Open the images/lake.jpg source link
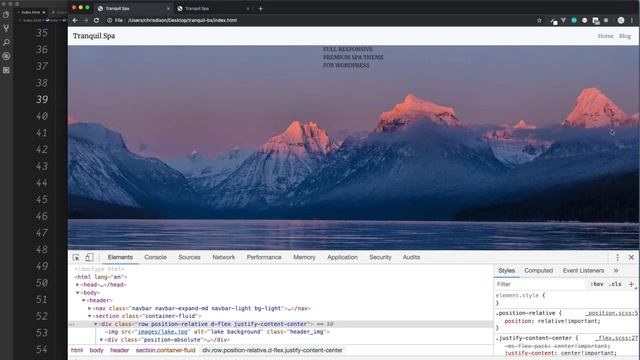Screen dimensions: 640x360 [x=163, y=332]
